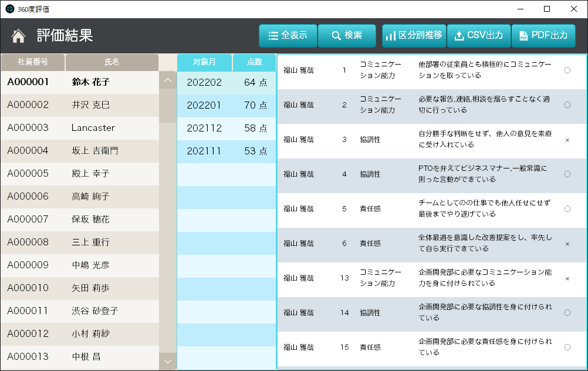Select question text starting with PTOを弁えて

coord(482,174)
